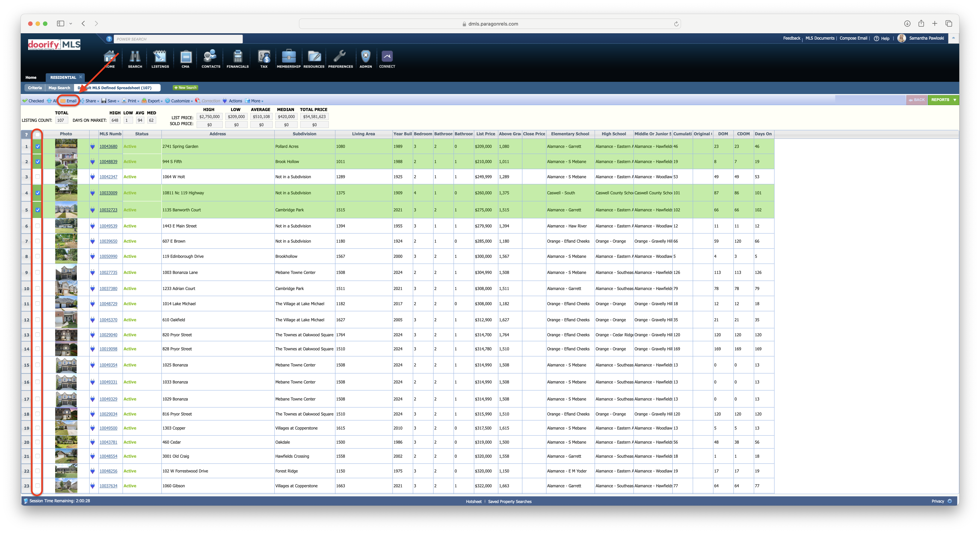Collapse the top banner arrow

coord(953,38)
